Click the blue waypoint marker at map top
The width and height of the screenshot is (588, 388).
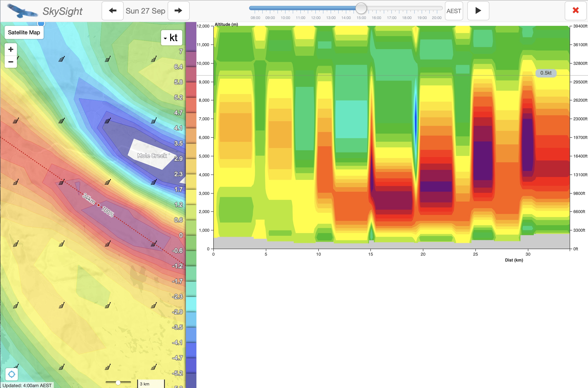click(x=41, y=24)
